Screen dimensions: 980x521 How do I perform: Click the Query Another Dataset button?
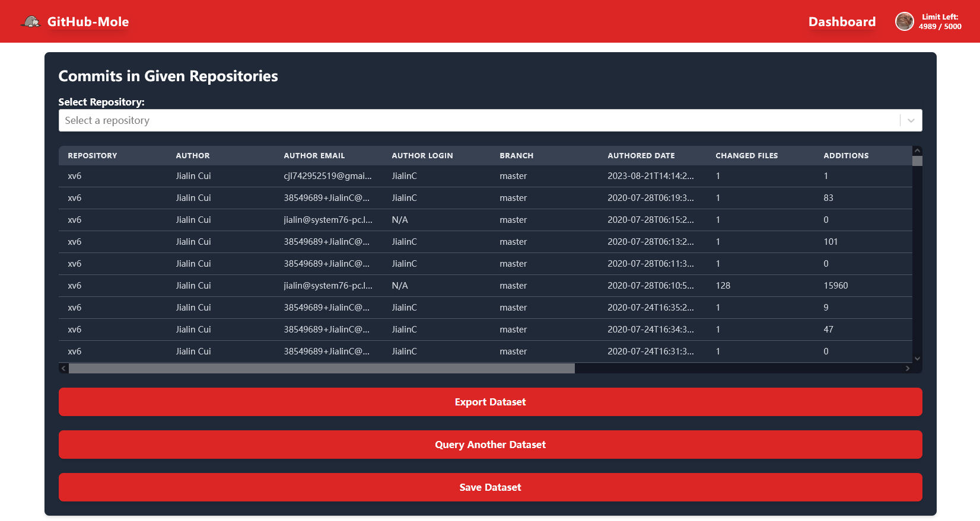click(490, 445)
